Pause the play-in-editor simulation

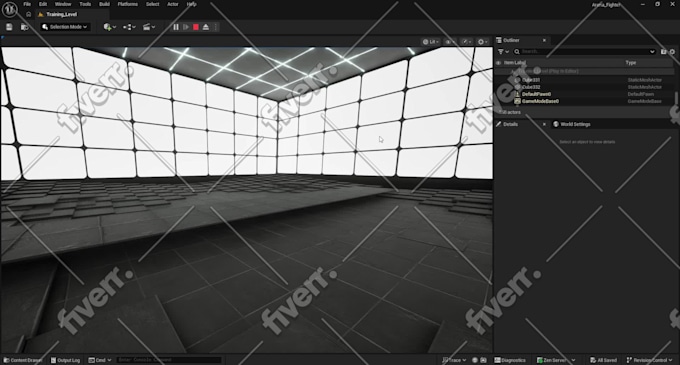coord(176,27)
